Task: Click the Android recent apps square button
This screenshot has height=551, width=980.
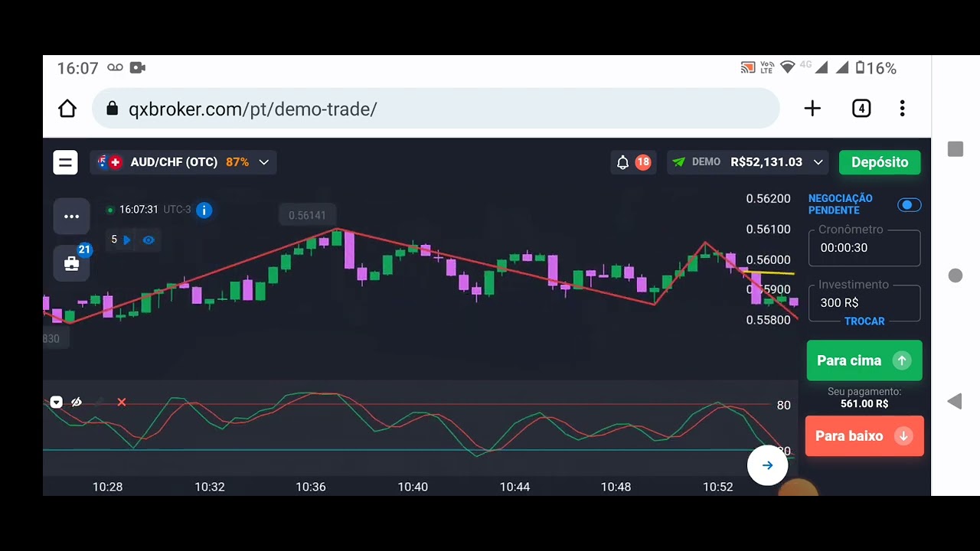Action: 955,149
